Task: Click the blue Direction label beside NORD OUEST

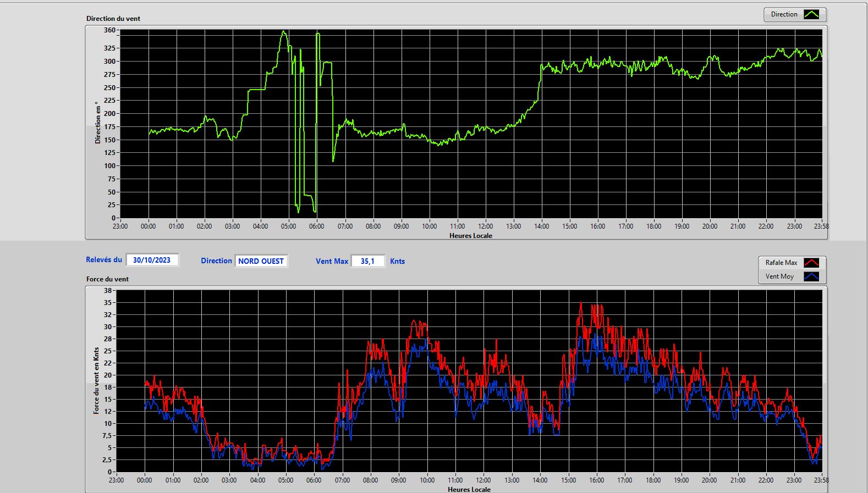Action: (x=216, y=261)
